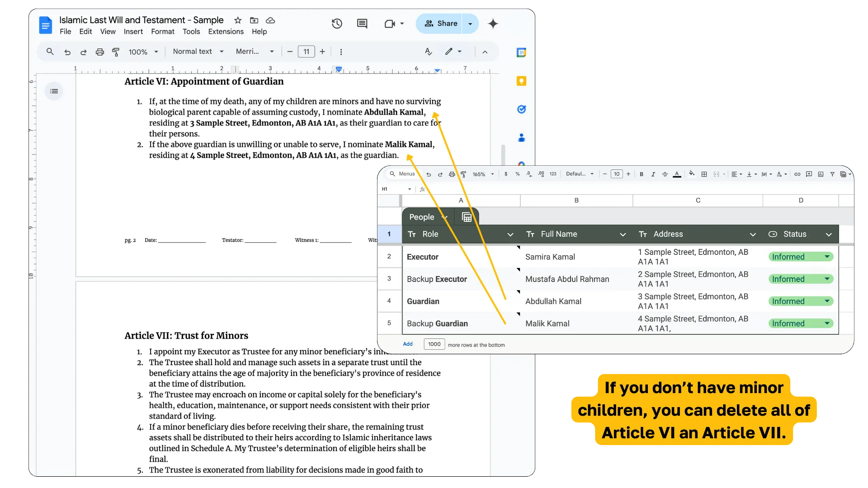This screenshot has width=868, height=488.
Task: Click Sheets borders icon
Action: (704, 174)
